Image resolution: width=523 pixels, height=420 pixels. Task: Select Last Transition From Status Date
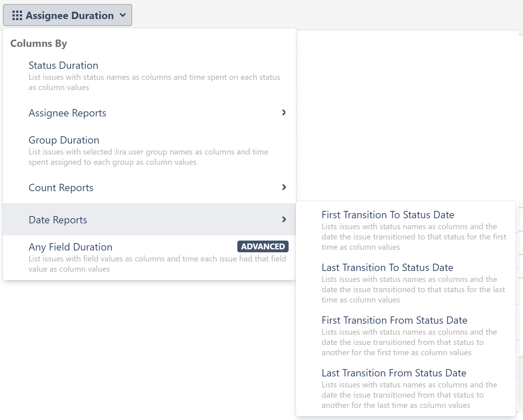[x=394, y=373]
